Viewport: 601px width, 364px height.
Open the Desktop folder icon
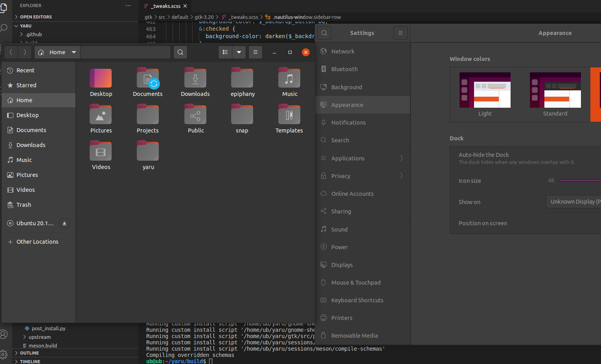(x=101, y=78)
